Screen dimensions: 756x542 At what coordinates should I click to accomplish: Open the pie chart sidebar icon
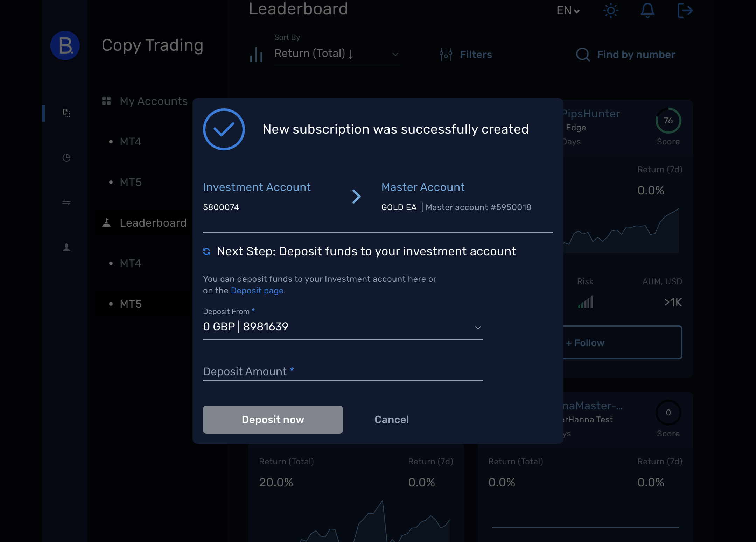66,158
